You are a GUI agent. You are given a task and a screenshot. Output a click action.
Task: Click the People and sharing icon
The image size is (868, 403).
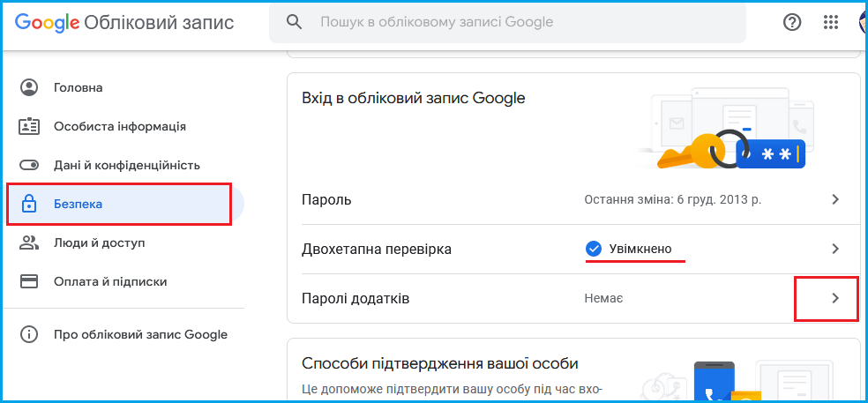[29, 243]
